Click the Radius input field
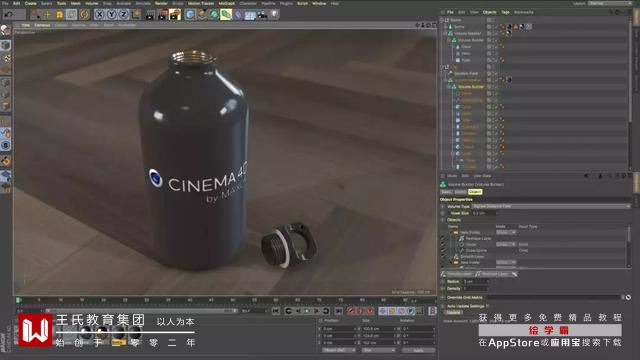Screen dimensions: 640x360 [475, 282]
